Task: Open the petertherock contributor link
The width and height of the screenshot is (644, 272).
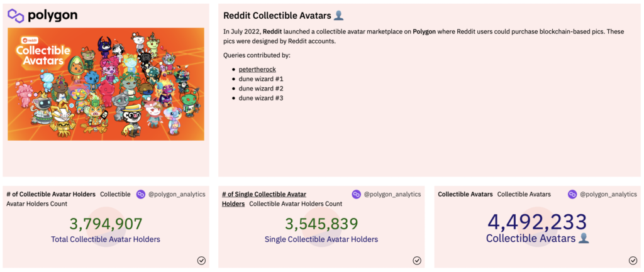Action: (x=257, y=69)
